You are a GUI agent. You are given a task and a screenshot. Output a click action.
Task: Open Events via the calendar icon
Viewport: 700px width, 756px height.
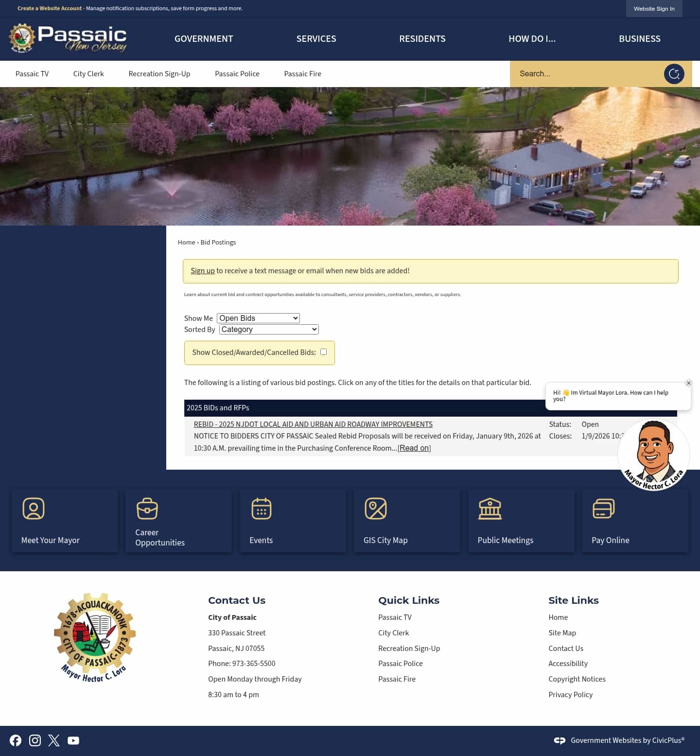[261, 509]
